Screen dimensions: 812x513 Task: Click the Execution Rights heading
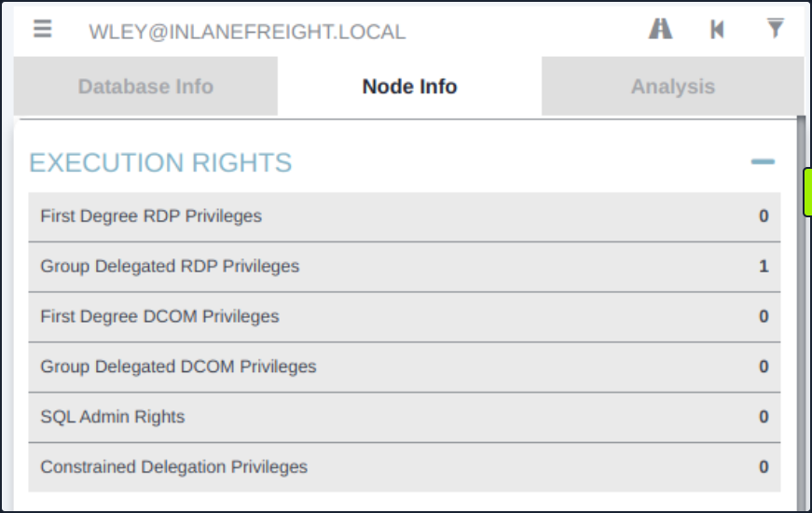(160, 163)
